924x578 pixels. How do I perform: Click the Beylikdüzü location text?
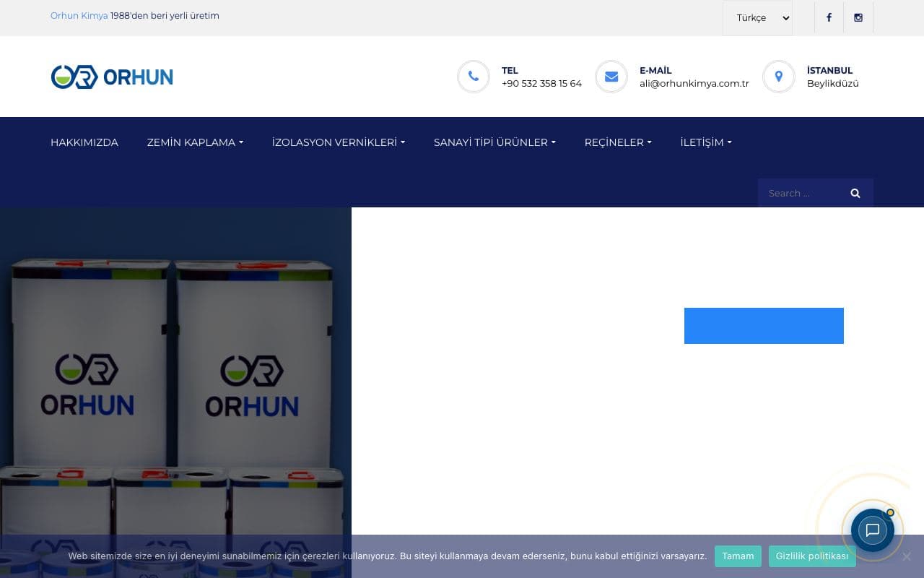click(x=833, y=83)
